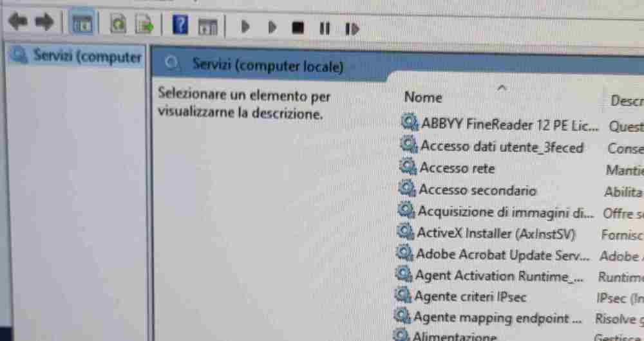This screenshot has height=341, width=644.
Task: Toggle the console tree pane button
Action: [x=82, y=24]
